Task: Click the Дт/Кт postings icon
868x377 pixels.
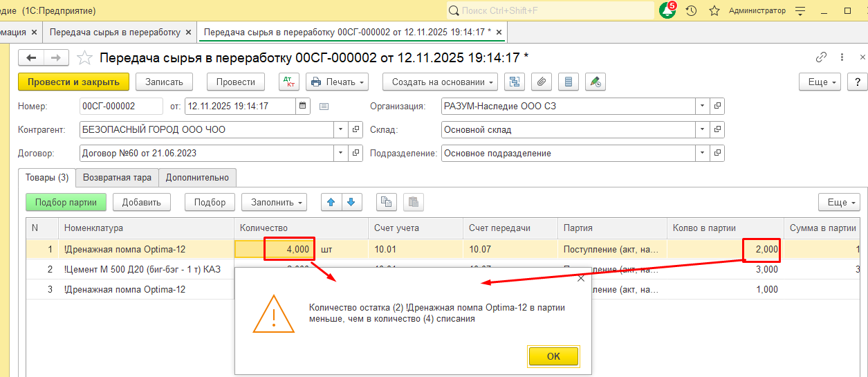Action: click(x=289, y=82)
